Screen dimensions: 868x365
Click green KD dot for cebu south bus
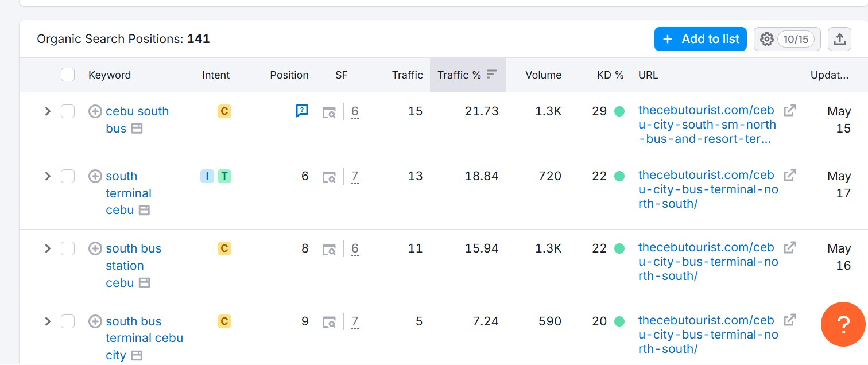pos(619,111)
